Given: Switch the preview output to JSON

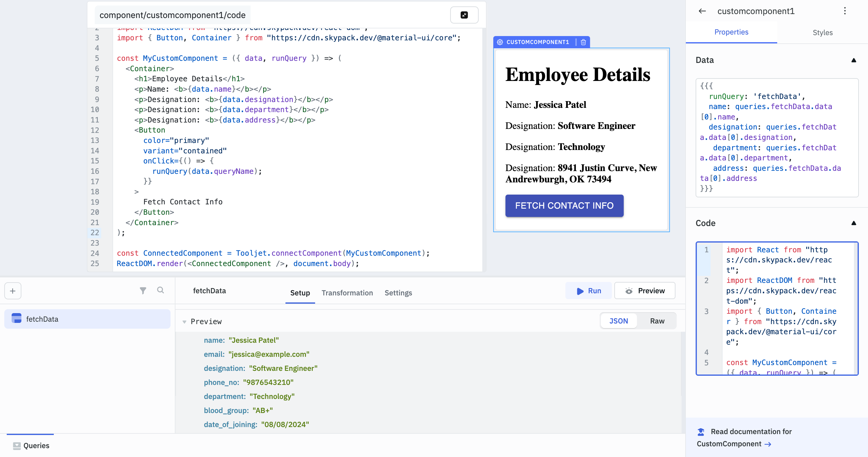Looking at the screenshot, I should 618,321.
